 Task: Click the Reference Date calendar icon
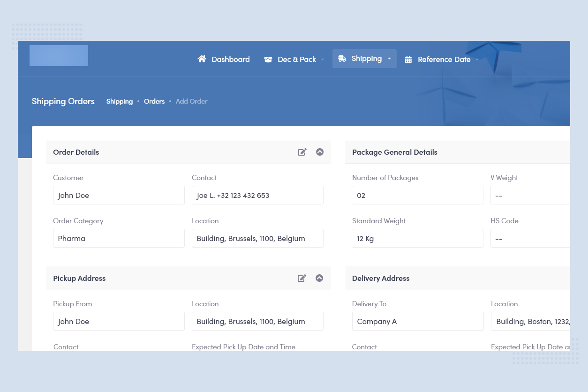point(408,60)
